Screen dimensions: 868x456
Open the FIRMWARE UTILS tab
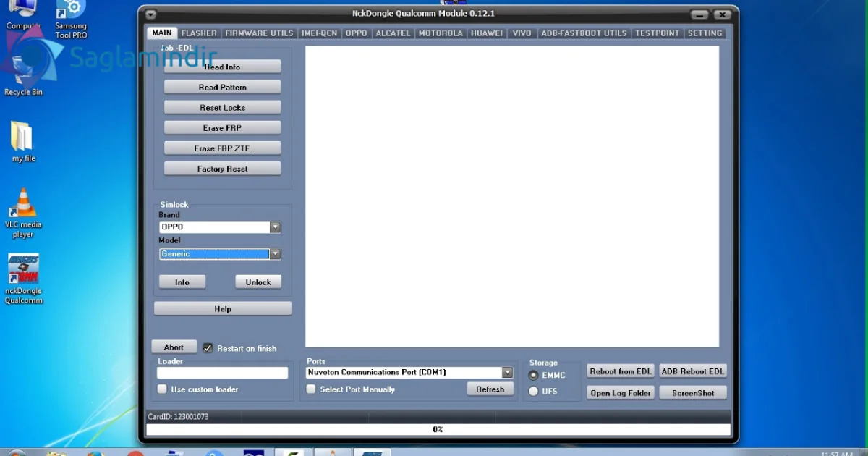259,33
